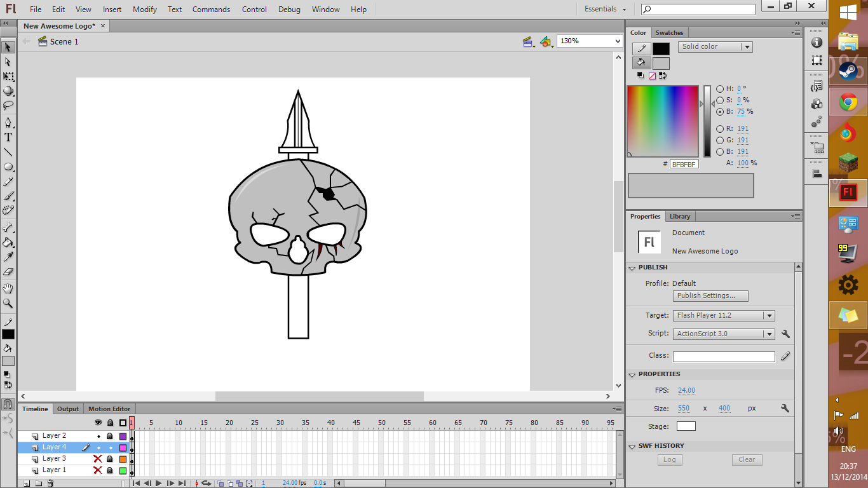Show hidden Layer 3 via red X
Image resolution: width=868 pixels, height=488 pixels.
point(98,459)
